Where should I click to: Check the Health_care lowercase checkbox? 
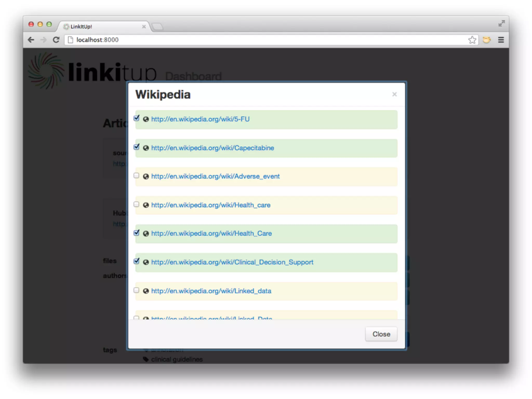pyautogui.click(x=136, y=204)
